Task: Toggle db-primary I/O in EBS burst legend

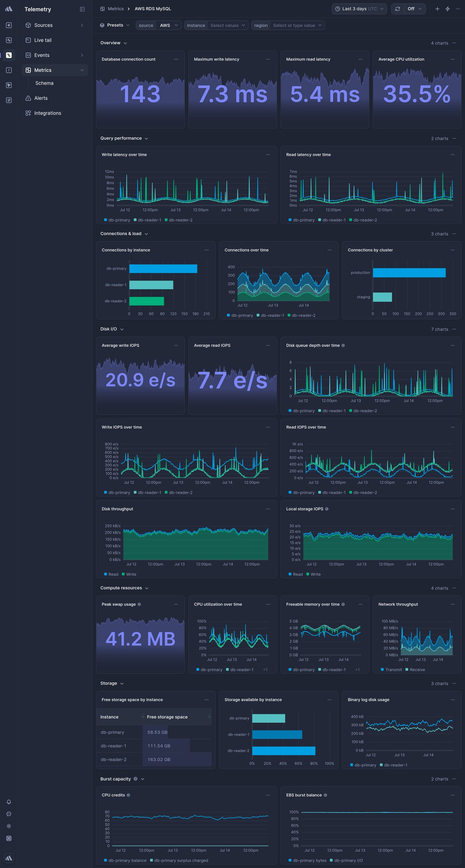Action: click(x=346, y=861)
